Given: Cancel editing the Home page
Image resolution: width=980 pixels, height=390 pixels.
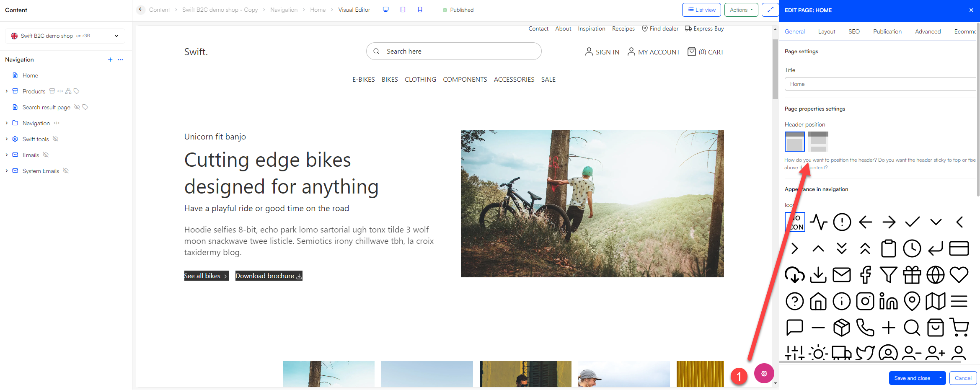Looking at the screenshot, I should pyautogui.click(x=963, y=378).
